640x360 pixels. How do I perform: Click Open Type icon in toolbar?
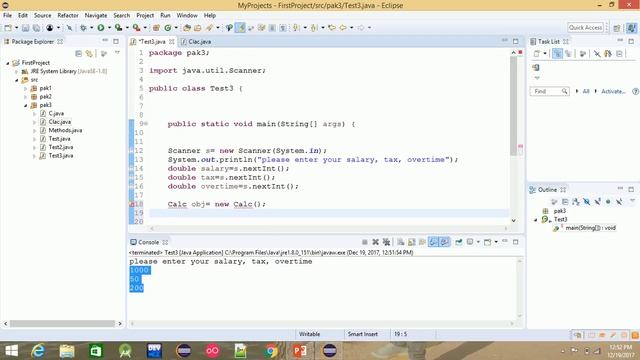click(187, 28)
